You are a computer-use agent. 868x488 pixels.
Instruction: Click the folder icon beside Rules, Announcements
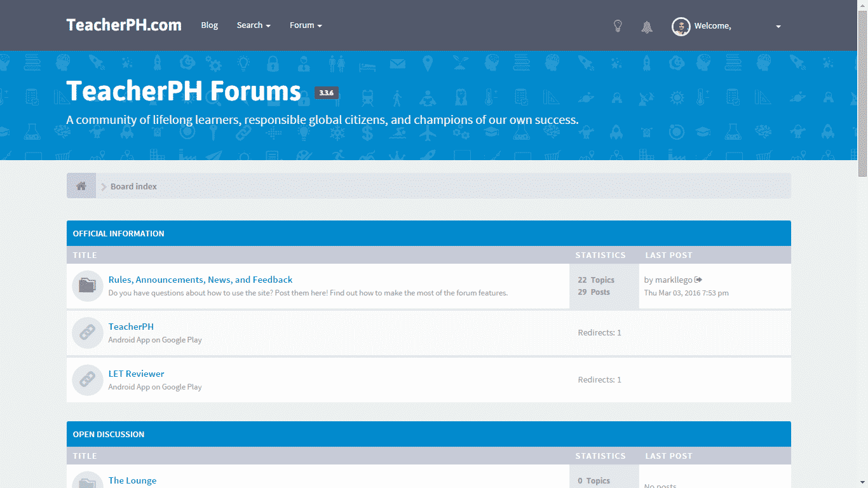(x=88, y=286)
